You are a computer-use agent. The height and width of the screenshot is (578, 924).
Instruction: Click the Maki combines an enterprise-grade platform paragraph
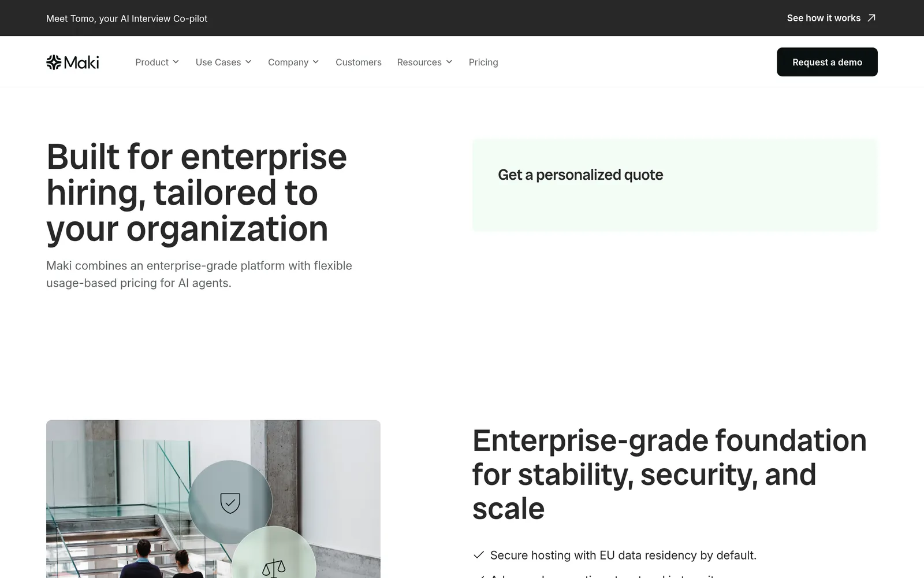pos(199,275)
